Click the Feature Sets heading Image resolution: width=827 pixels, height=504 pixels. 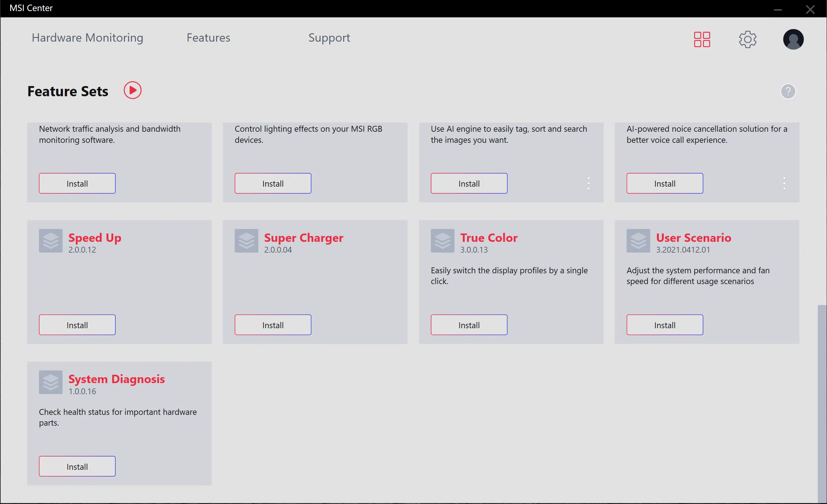(68, 91)
